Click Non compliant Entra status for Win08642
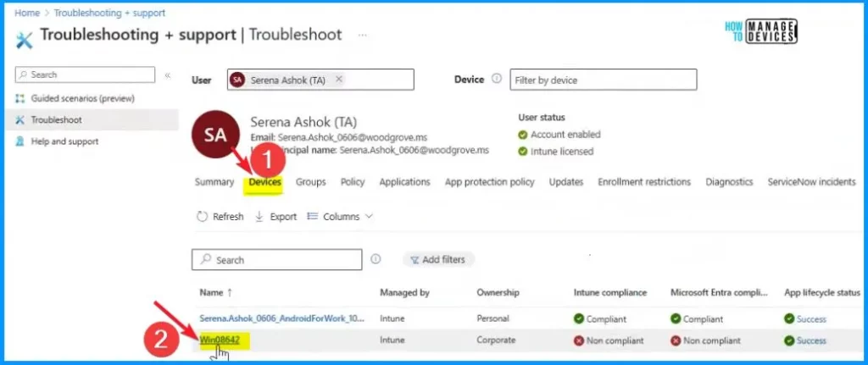 tap(706, 340)
